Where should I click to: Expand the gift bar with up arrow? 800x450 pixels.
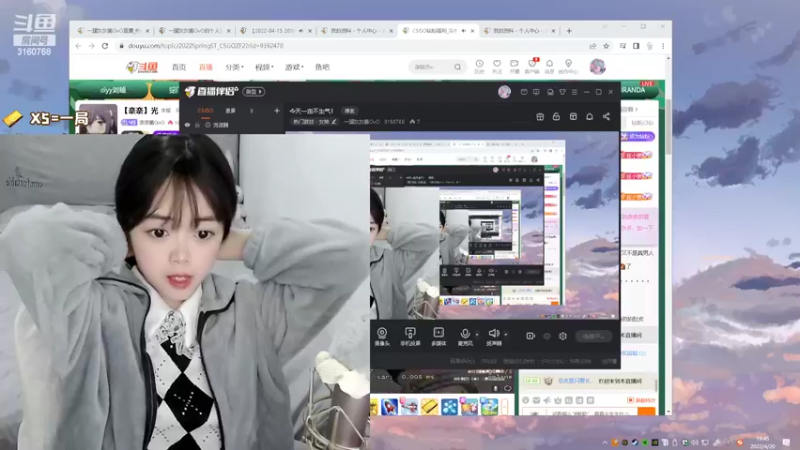pyautogui.click(x=505, y=407)
